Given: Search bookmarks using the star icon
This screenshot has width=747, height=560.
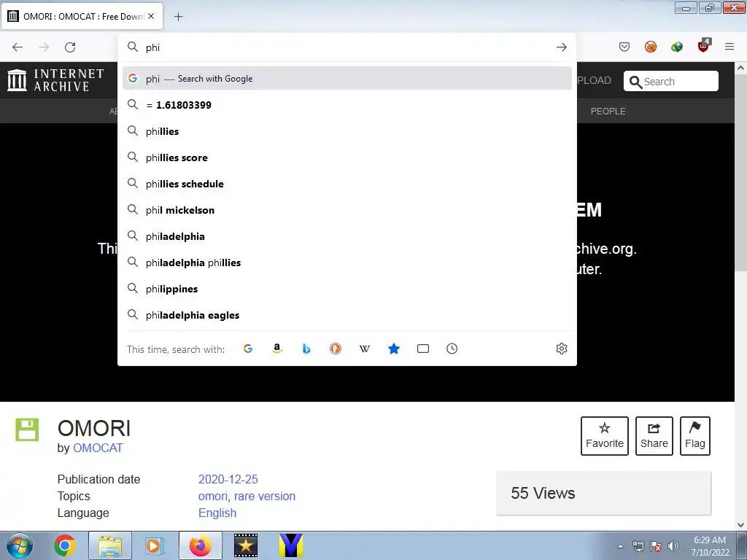Looking at the screenshot, I should click(393, 349).
